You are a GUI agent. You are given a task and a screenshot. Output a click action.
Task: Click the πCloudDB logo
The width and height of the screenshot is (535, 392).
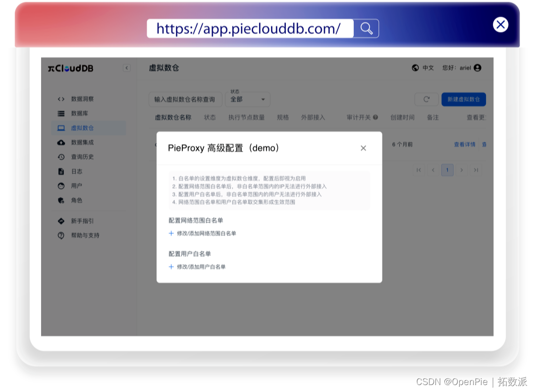(71, 68)
